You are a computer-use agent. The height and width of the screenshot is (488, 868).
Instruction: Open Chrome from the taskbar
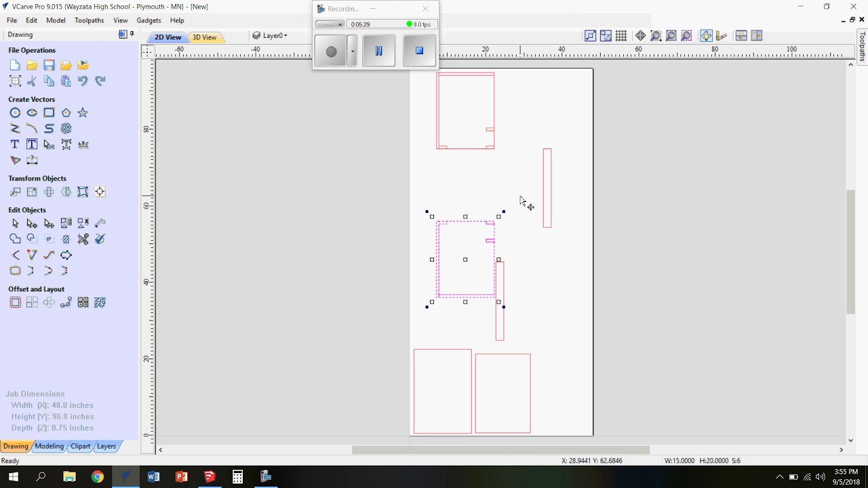(98, 477)
